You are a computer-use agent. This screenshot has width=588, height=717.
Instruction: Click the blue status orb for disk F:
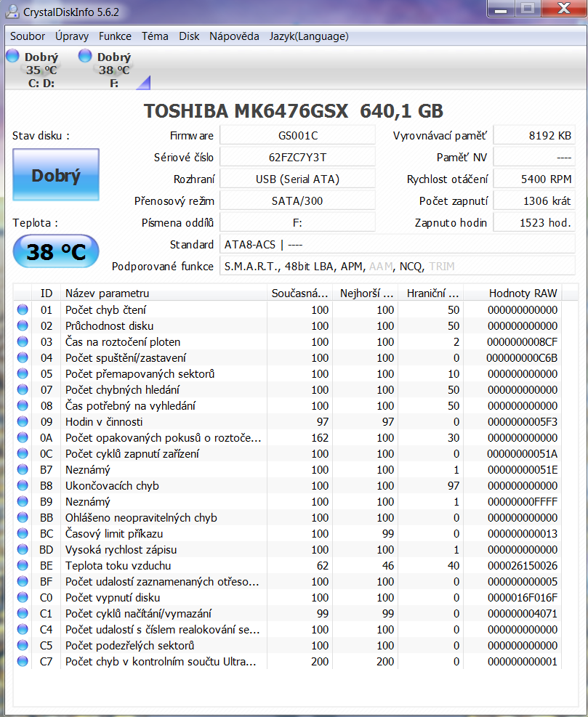click(84, 55)
